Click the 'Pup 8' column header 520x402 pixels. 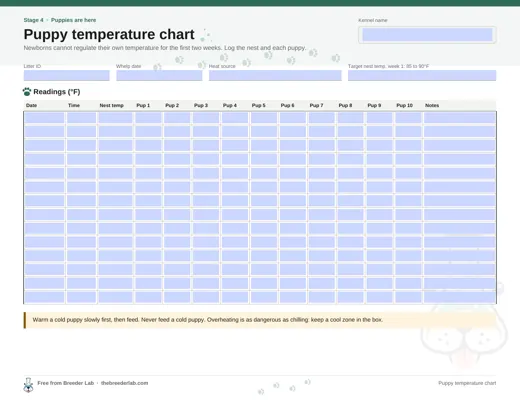point(345,105)
